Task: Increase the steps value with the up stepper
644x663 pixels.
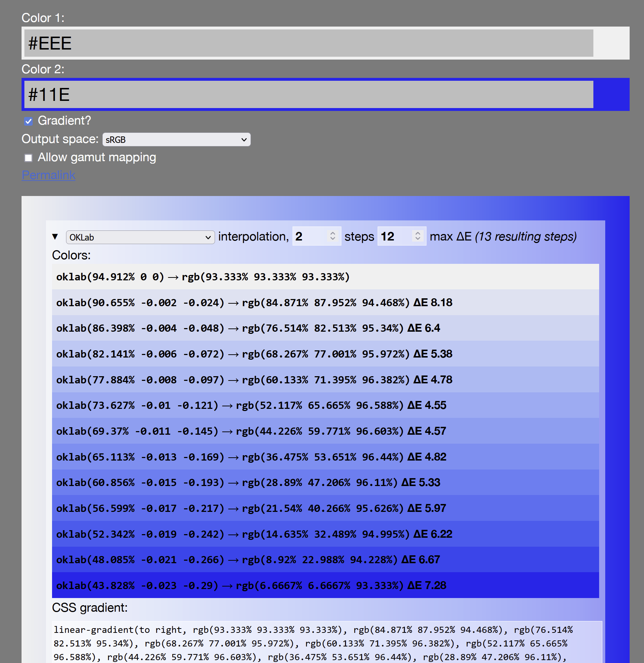Action: (417, 233)
